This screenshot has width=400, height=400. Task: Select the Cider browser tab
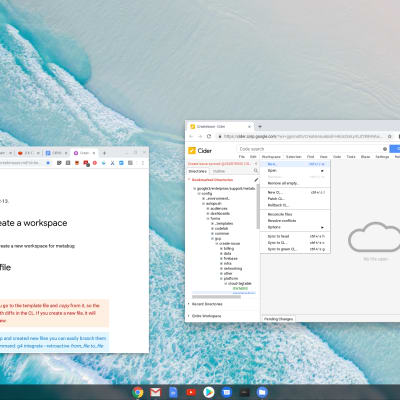point(220,127)
